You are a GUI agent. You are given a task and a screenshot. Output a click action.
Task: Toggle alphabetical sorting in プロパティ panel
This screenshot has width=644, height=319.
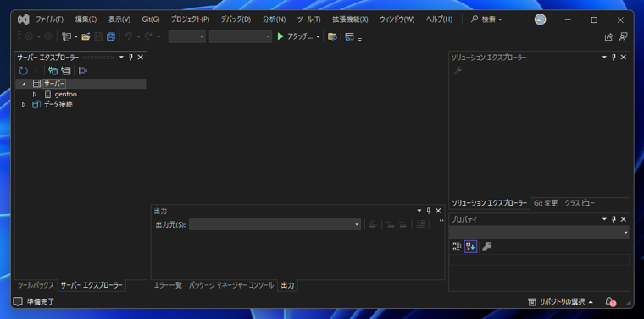(x=470, y=246)
